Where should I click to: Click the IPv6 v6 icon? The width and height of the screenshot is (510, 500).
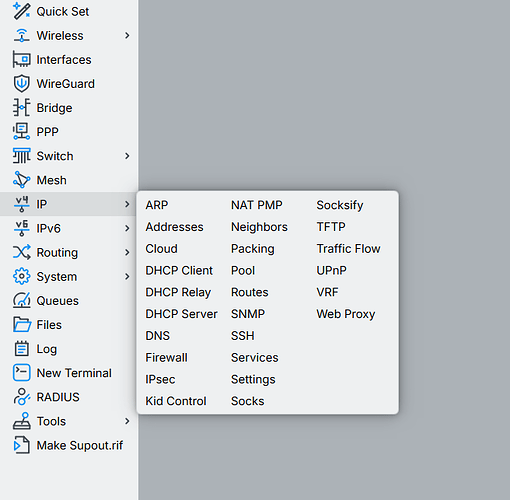(x=21, y=228)
